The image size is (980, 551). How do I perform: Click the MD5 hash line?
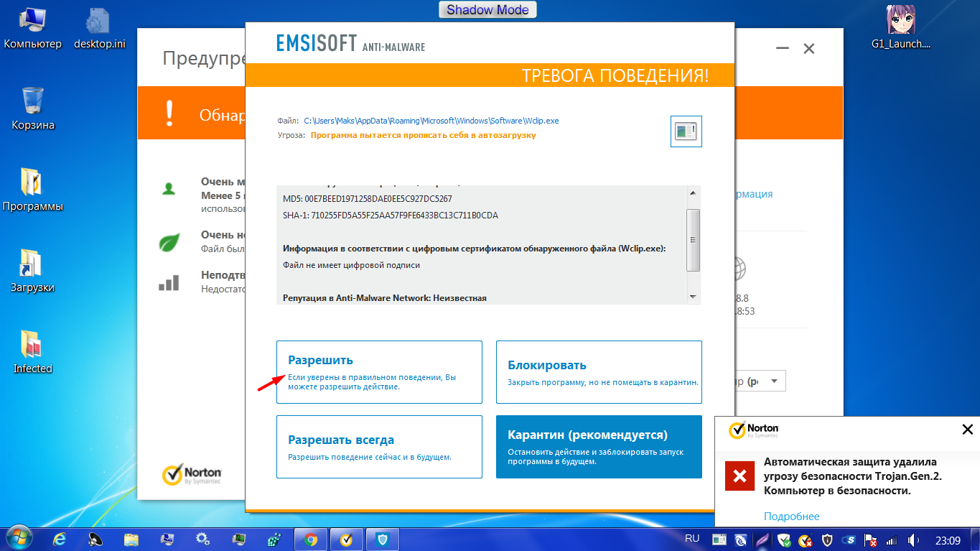pos(368,198)
